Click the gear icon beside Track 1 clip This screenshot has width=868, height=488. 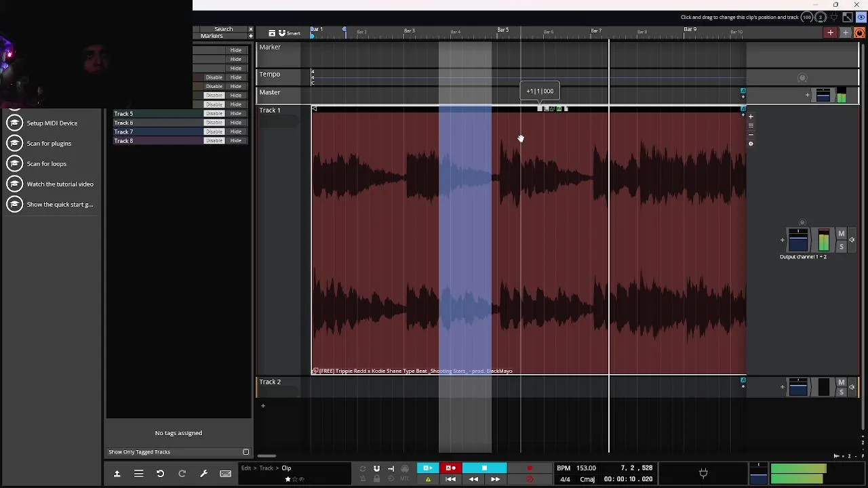click(751, 144)
